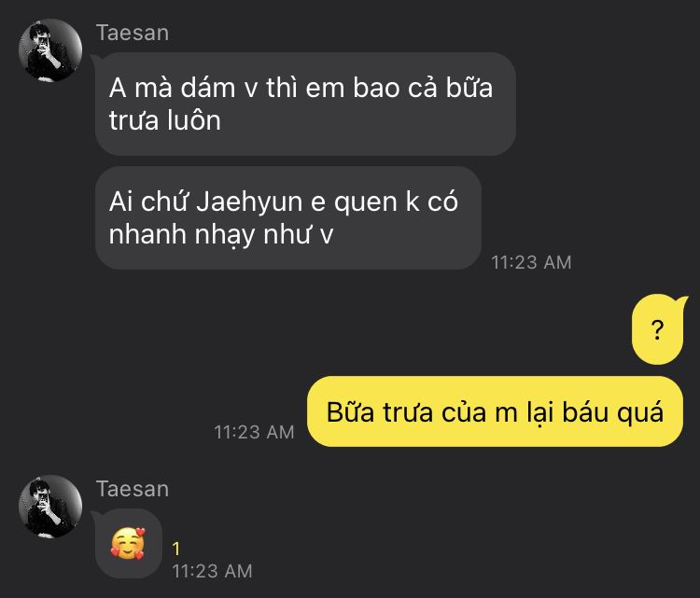The width and height of the screenshot is (700, 598).
Task: Tap the words "em bao cả bữa" in first message
Action: (399, 87)
